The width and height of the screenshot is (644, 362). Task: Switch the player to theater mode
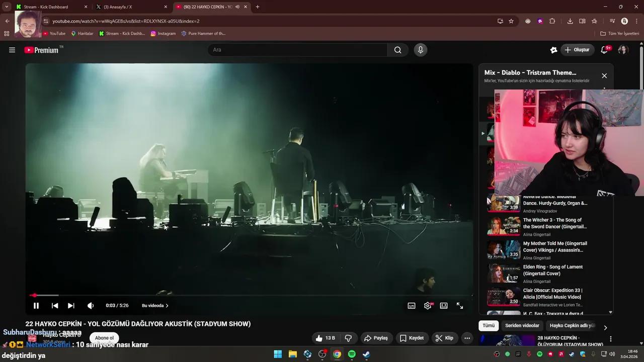(x=444, y=306)
